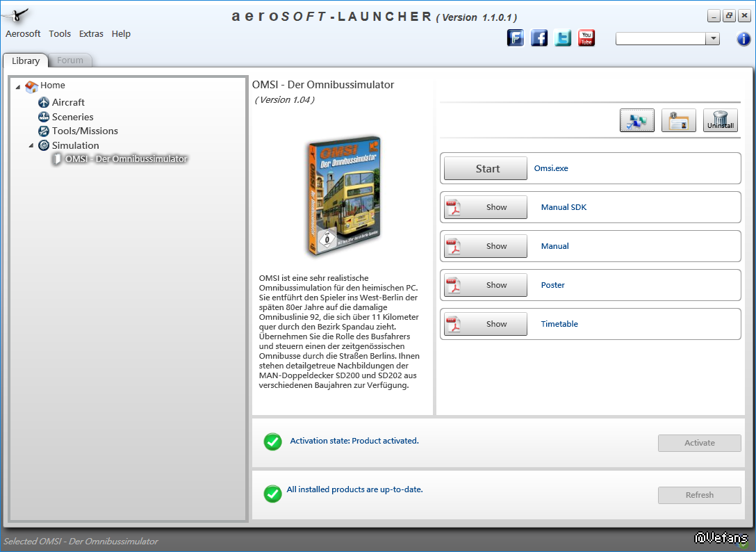This screenshot has height=552, width=756.
Task: Show the Manual document
Action: (486, 246)
